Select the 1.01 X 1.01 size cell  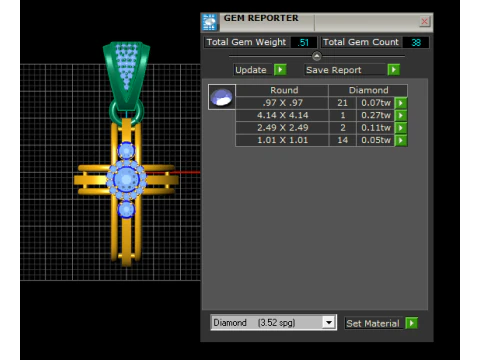coord(282,140)
